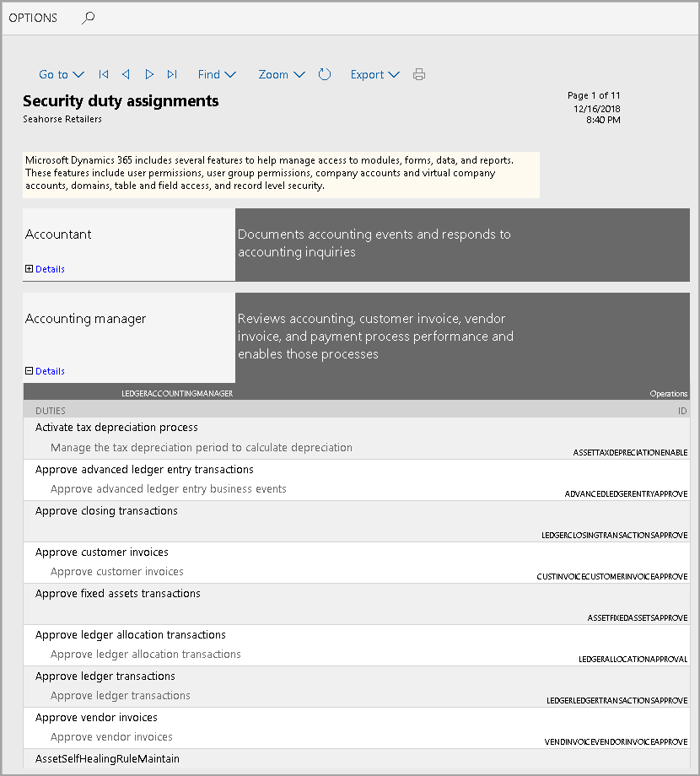The height and width of the screenshot is (776, 700).
Task: Click the Details link under Accounting manager
Action: pyautogui.click(x=50, y=370)
